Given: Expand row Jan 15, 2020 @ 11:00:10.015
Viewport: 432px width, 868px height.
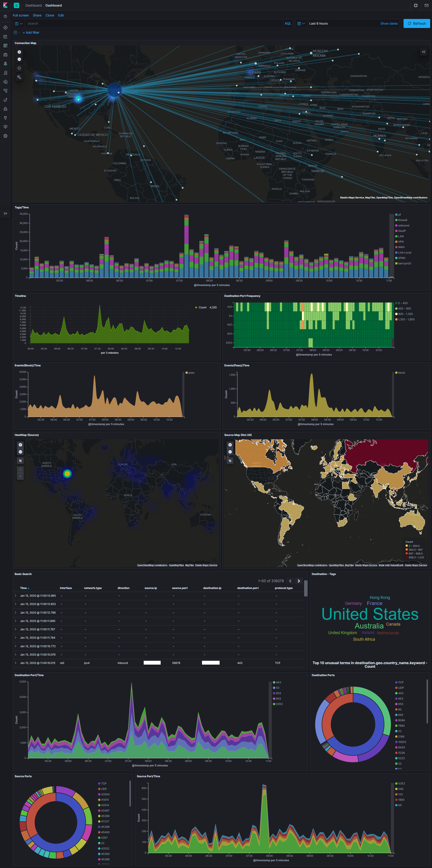Looking at the screenshot, I should pos(16,663).
